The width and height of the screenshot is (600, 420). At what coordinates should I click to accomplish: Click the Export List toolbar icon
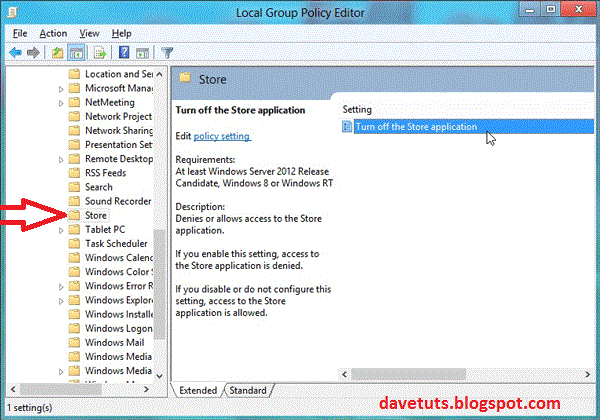point(99,53)
